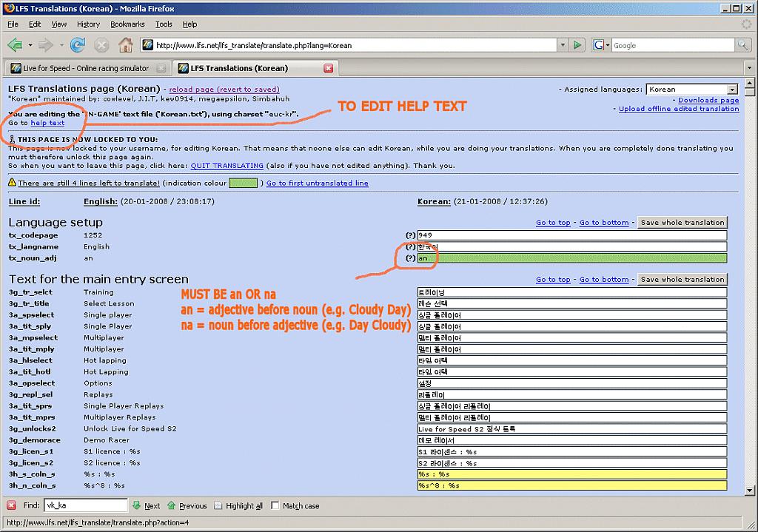Select the LFS Translations (Korean) tab
Screen dimensions: 758x532
pos(255,68)
